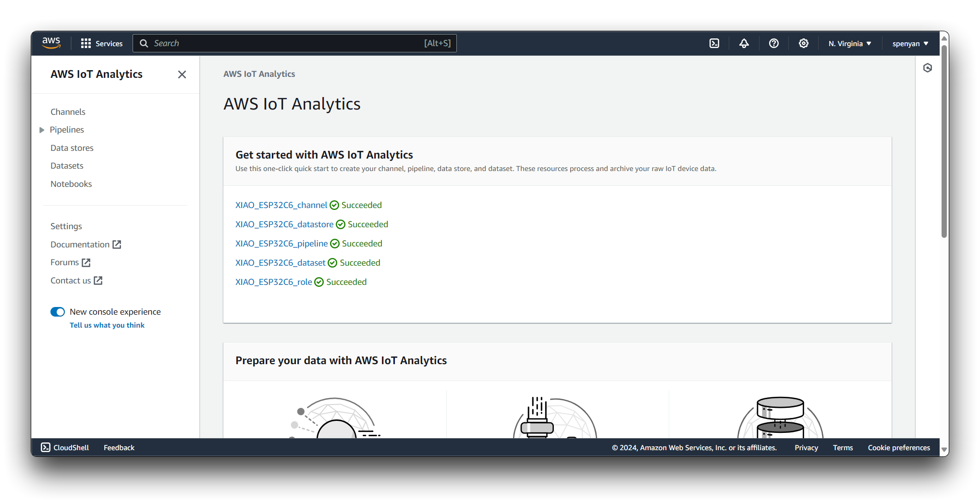
Task: Open Cookie preferences in the footer
Action: [x=899, y=447]
